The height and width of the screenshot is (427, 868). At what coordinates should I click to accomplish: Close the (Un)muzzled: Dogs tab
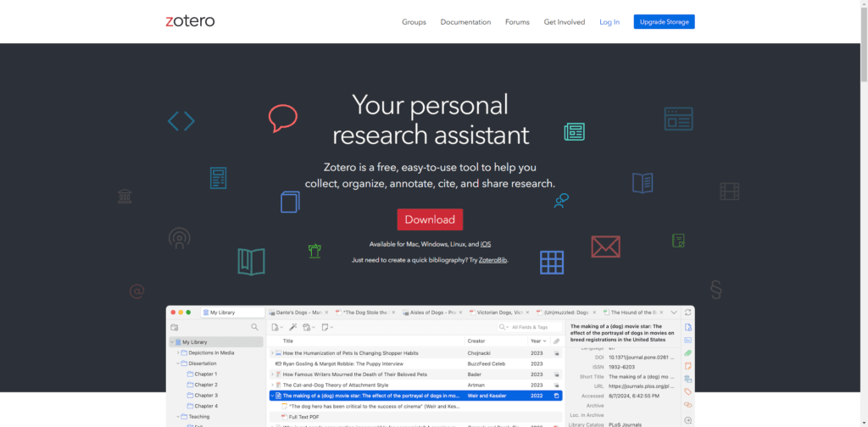click(594, 313)
